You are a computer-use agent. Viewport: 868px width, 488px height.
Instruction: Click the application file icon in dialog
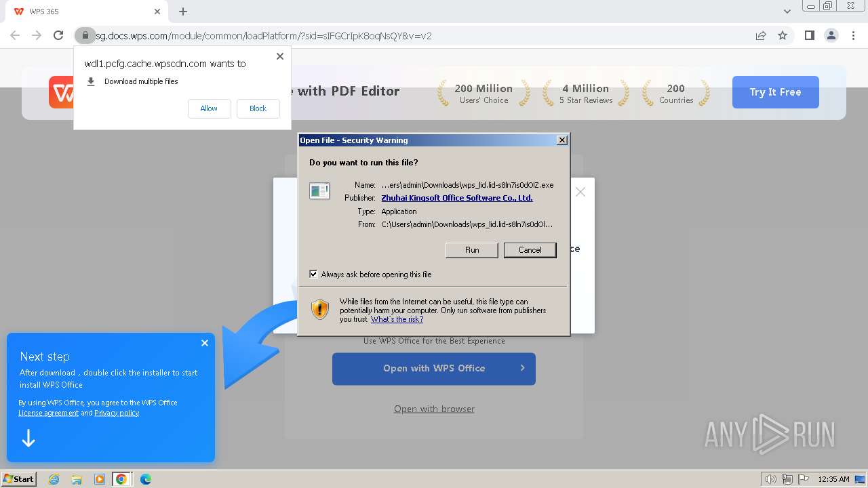pyautogui.click(x=319, y=191)
